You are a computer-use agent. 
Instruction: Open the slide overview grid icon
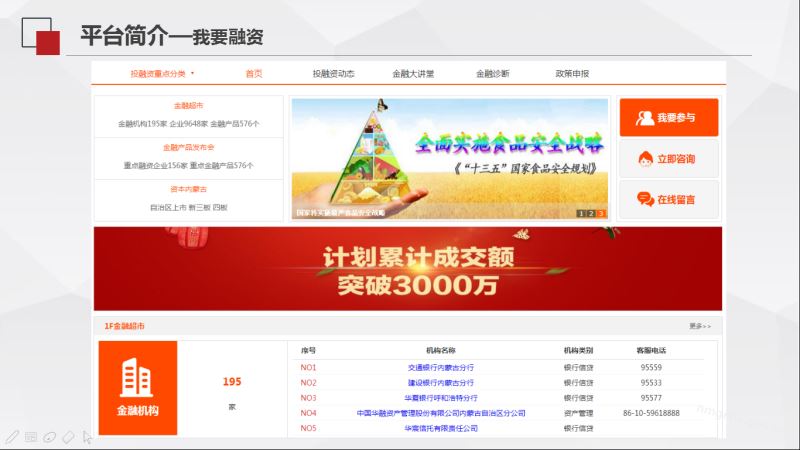click(x=31, y=437)
